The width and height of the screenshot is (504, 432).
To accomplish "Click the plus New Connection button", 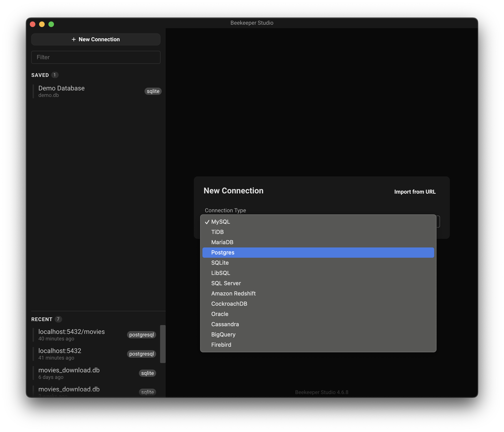I will (96, 39).
